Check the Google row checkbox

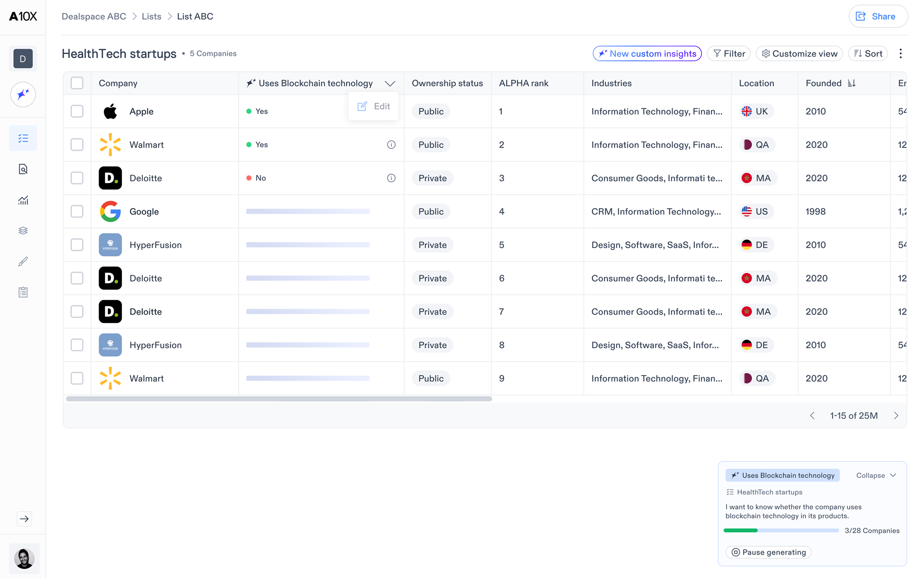point(77,211)
